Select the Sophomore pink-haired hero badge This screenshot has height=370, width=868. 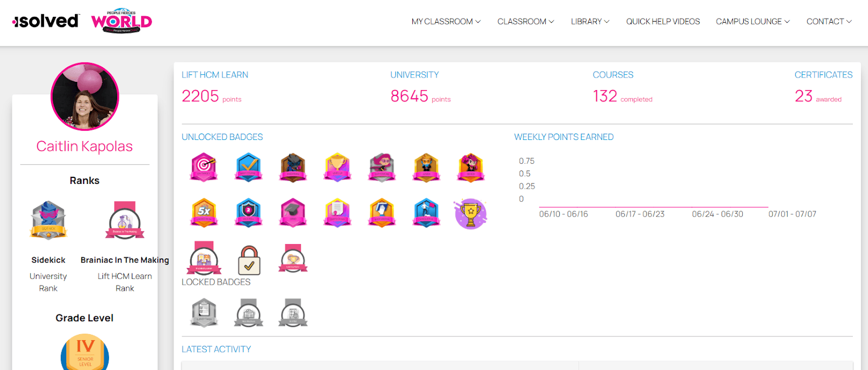coord(382,167)
